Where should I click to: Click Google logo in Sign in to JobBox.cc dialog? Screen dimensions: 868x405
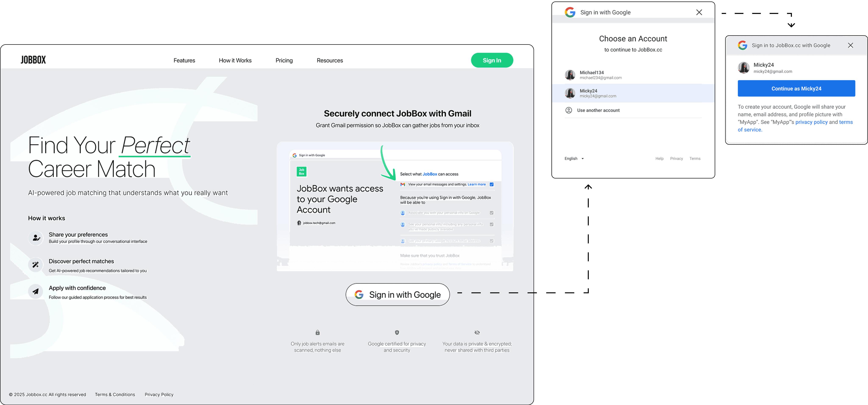pos(743,46)
